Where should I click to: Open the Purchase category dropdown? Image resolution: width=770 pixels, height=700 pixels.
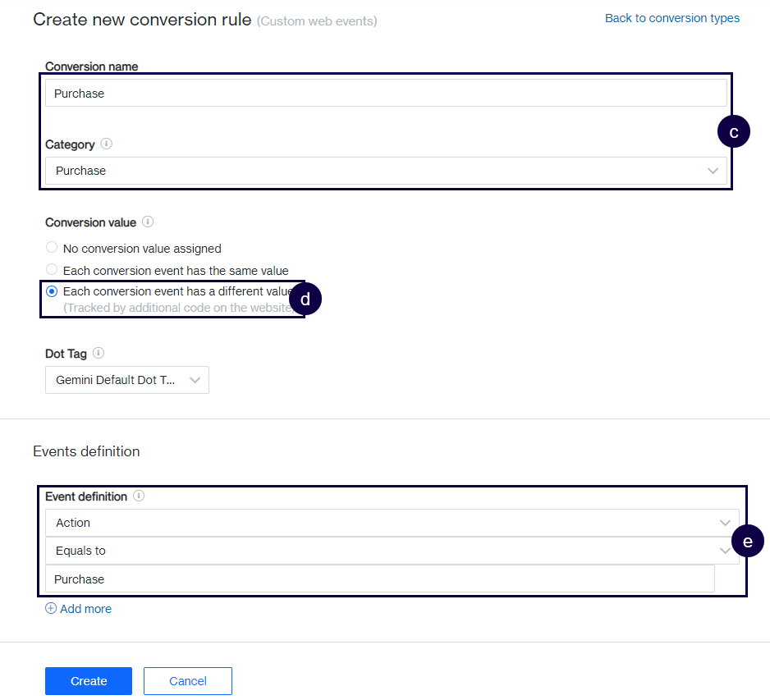(386, 171)
